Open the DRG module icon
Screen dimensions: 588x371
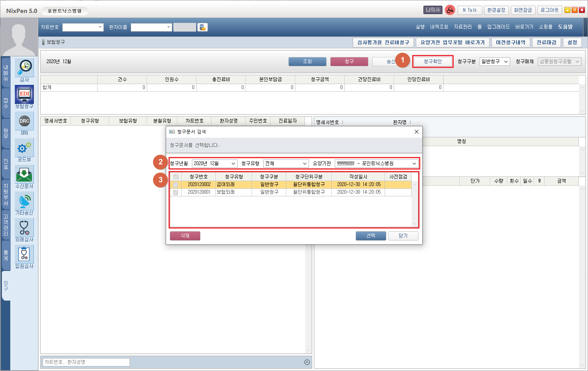[24, 121]
